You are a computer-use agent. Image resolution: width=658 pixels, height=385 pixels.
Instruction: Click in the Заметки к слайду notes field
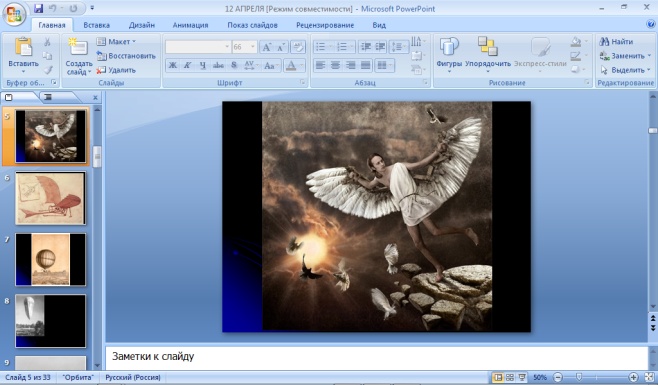tap(376, 357)
